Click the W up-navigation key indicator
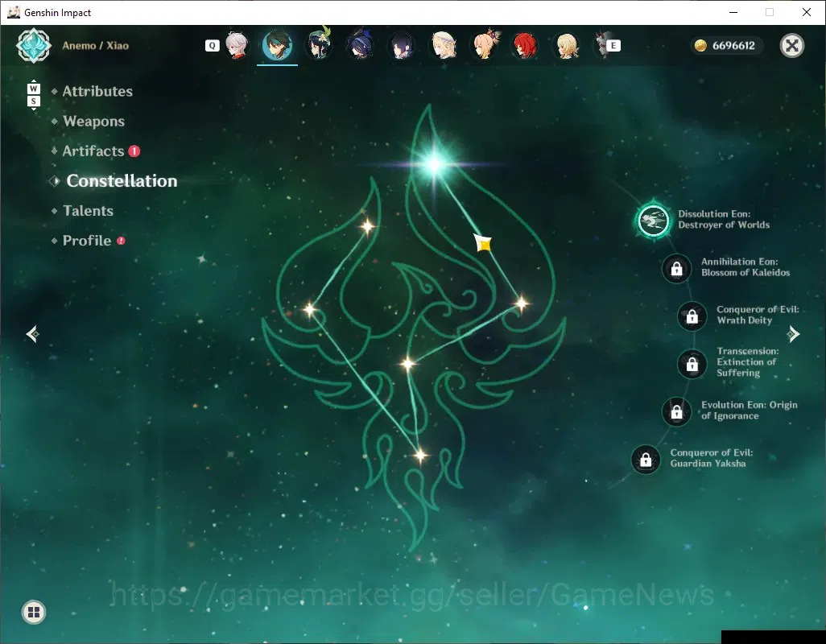Screen dimensions: 826x644 tap(33, 88)
